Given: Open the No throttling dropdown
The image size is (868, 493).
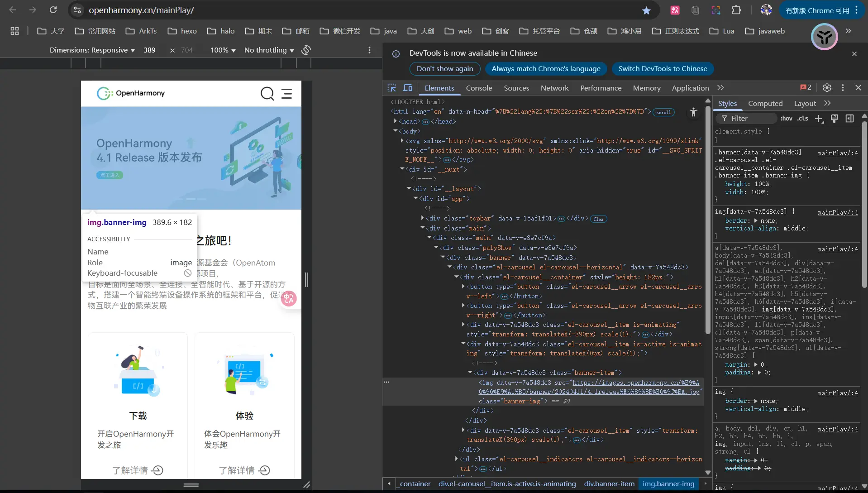Looking at the screenshot, I should (269, 50).
